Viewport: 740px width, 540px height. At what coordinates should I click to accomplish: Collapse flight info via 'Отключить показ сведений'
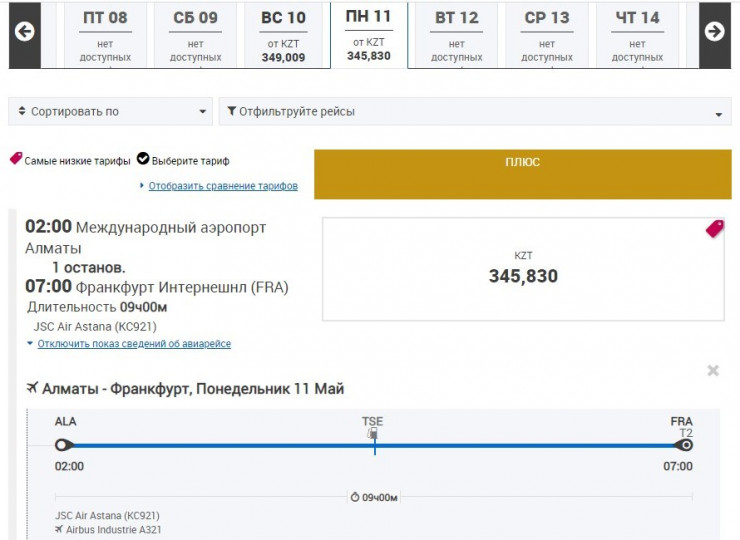pyautogui.click(x=134, y=344)
